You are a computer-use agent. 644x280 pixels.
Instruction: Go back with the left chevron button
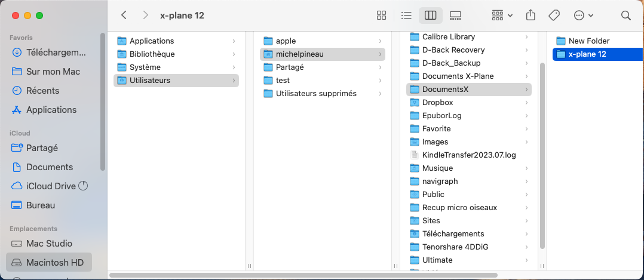click(124, 16)
